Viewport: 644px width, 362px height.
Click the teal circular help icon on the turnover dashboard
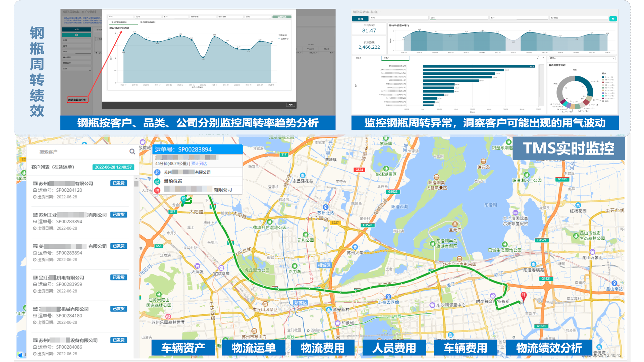click(614, 18)
